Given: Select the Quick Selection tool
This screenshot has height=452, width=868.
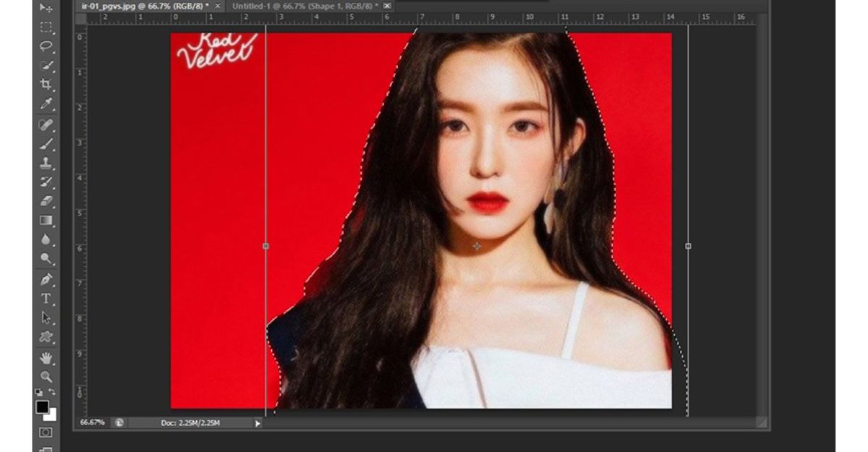Looking at the screenshot, I should click(x=46, y=66).
